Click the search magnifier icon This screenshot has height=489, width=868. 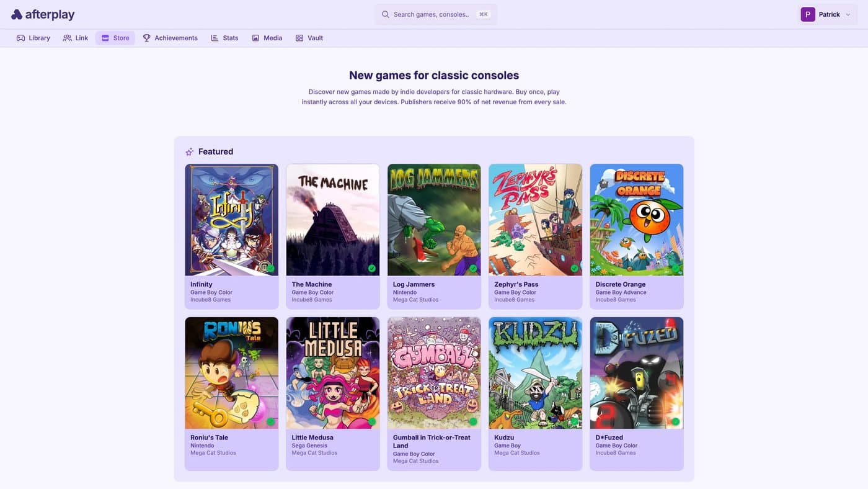pyautogui.click(x=385, y=14)
